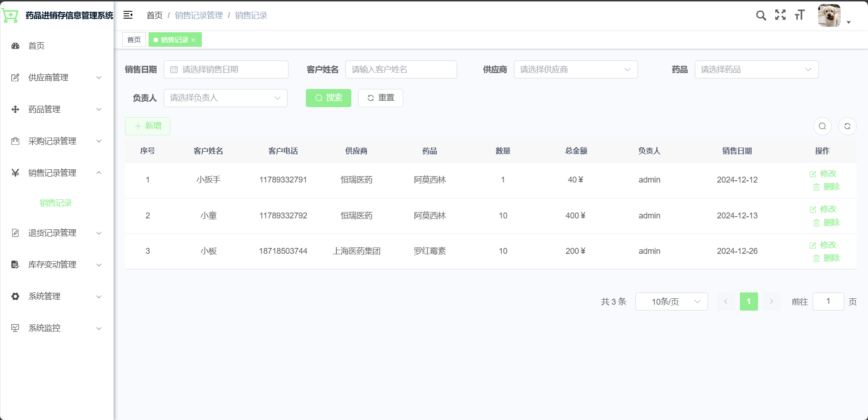Open the 供应商 select dropdown

[576, 69]
